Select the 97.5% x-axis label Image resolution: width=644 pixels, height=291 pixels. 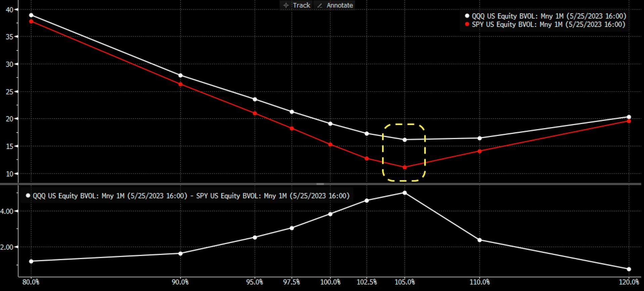point(291,282)
